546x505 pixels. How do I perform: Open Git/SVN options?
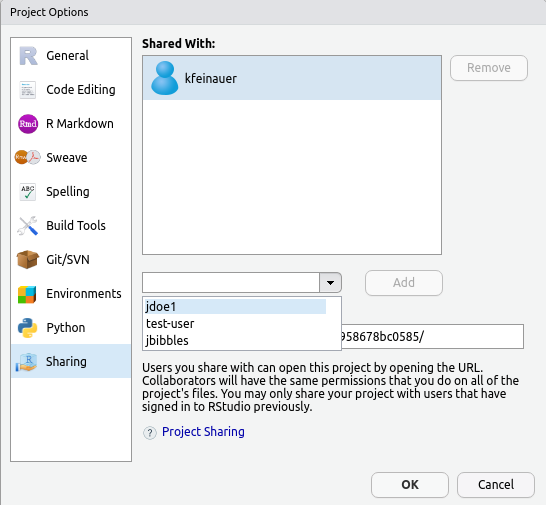pyautogui.click(x=71, y=259)
